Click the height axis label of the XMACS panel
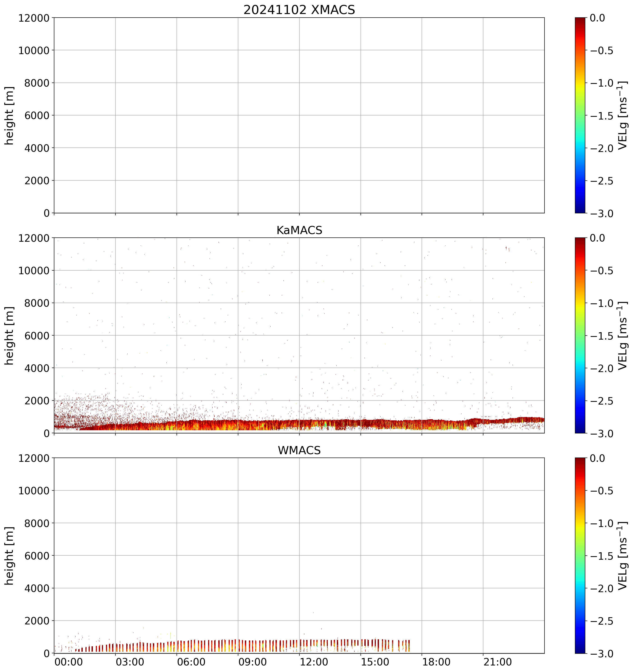This screenshot has width=634, height=672. click(9, 115)
